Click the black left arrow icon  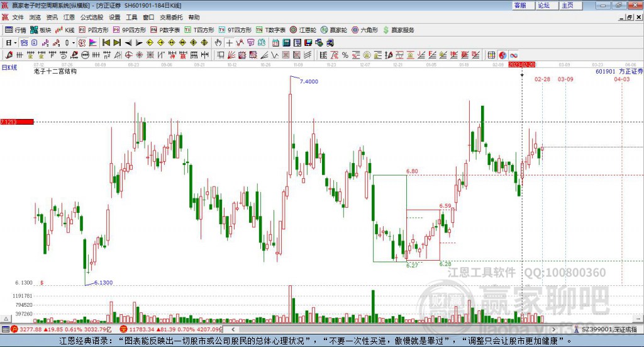(128, 43)
